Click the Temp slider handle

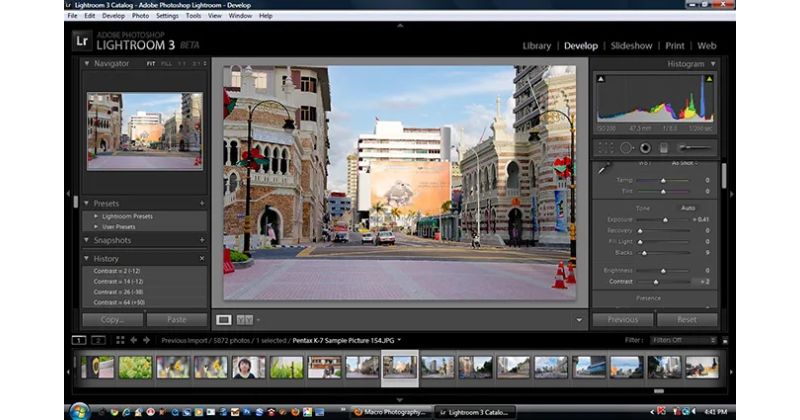coord(663,181)
